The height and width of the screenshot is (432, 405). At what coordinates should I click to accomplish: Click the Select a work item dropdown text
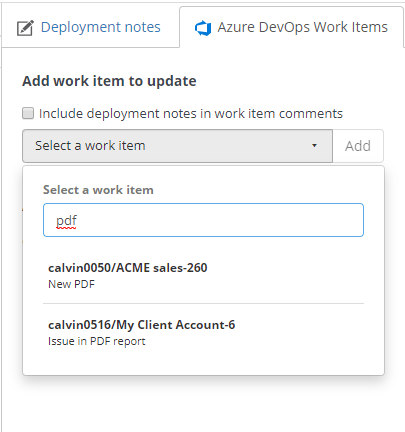pos(90,146)
